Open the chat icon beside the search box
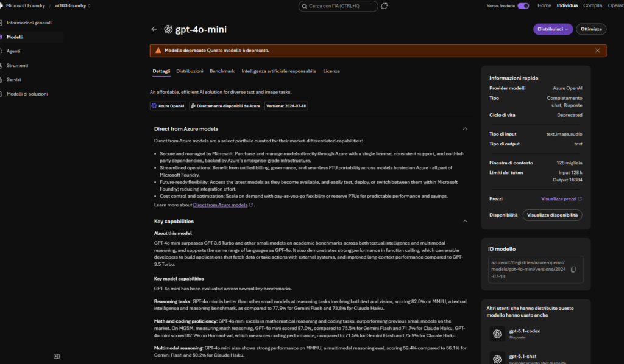624x364 pixels. (x=385, y=6)
